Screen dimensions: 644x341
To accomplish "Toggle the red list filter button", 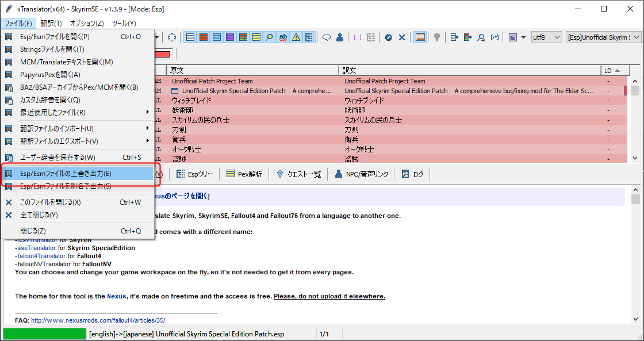I will 204,37.
